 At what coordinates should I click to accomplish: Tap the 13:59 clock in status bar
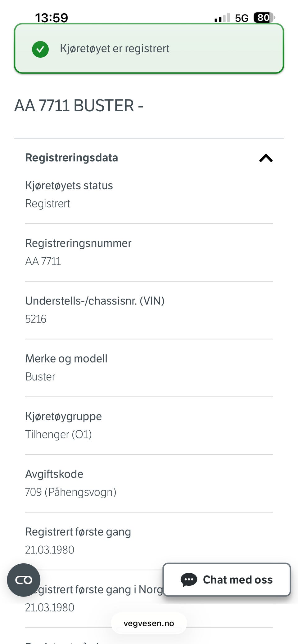click(x=52, y=18)
